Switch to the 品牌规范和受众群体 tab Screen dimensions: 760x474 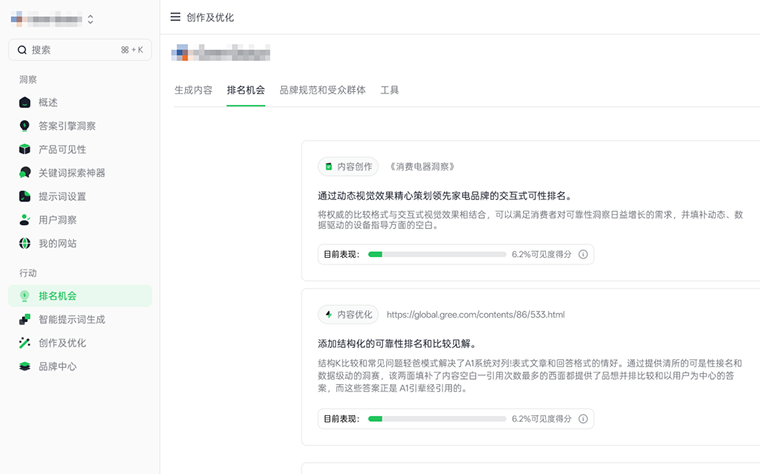(322, 90)
